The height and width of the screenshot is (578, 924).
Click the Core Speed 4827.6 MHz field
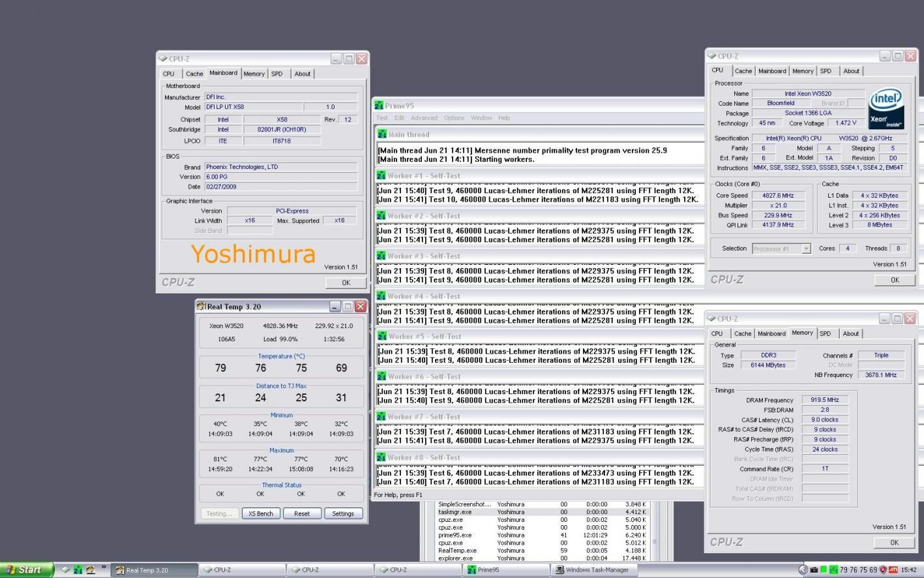coord(779,196)
